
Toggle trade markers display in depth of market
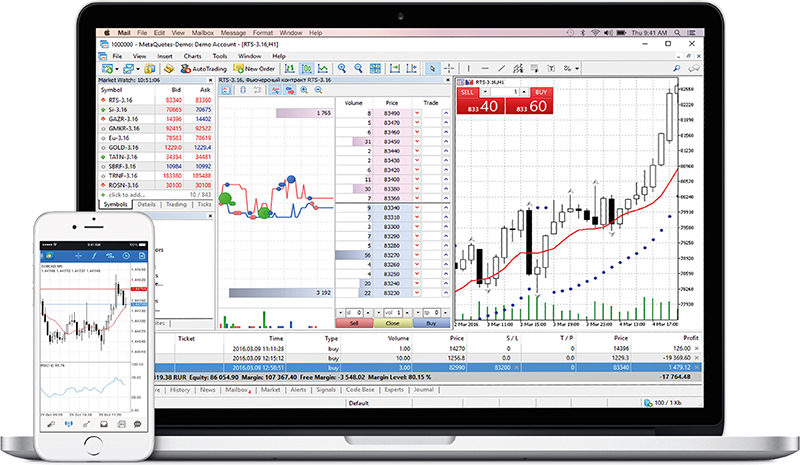click(290, 90)
